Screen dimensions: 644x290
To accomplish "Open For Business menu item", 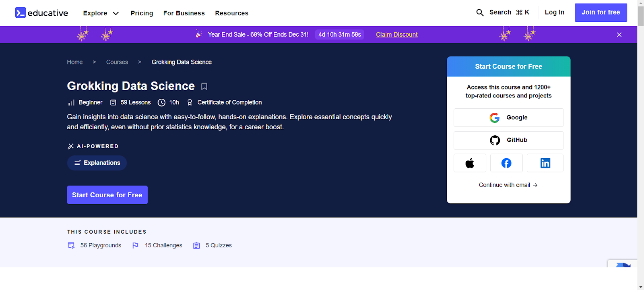I will [x=184, y=13].
